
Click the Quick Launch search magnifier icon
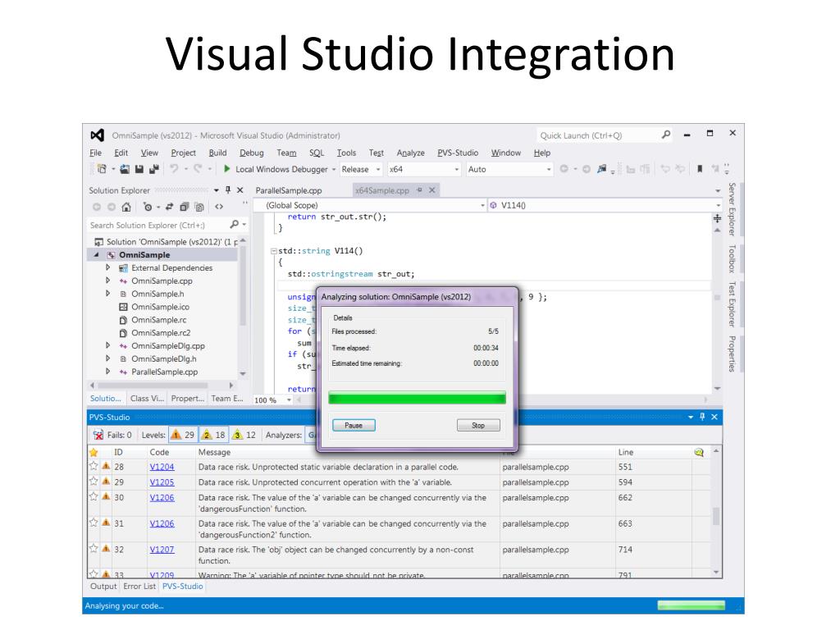point(666,135)
